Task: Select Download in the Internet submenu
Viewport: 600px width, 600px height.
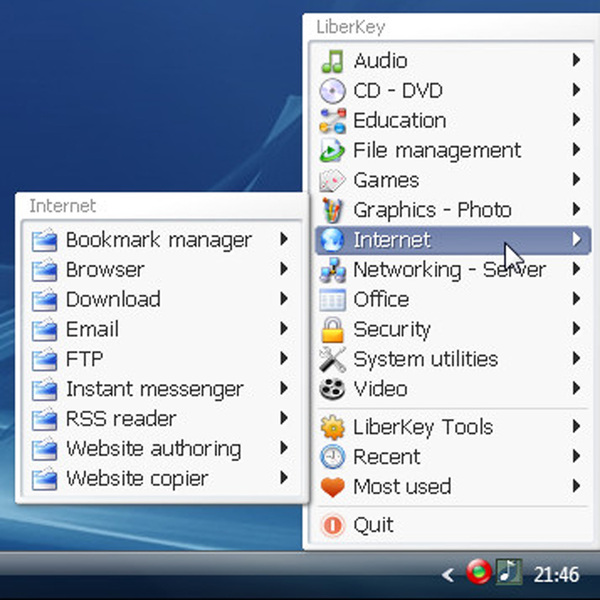Action: (162, 300)
